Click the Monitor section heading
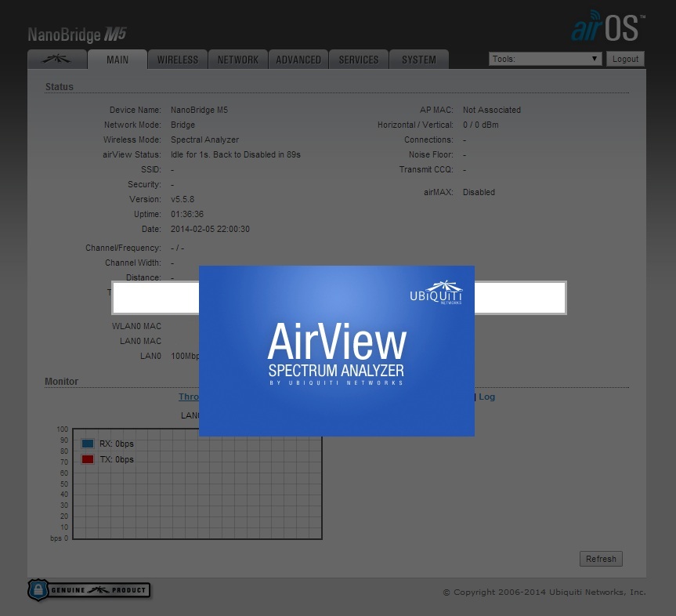The image size is (676, 616). pyautogui.click(x=61, y=382)
